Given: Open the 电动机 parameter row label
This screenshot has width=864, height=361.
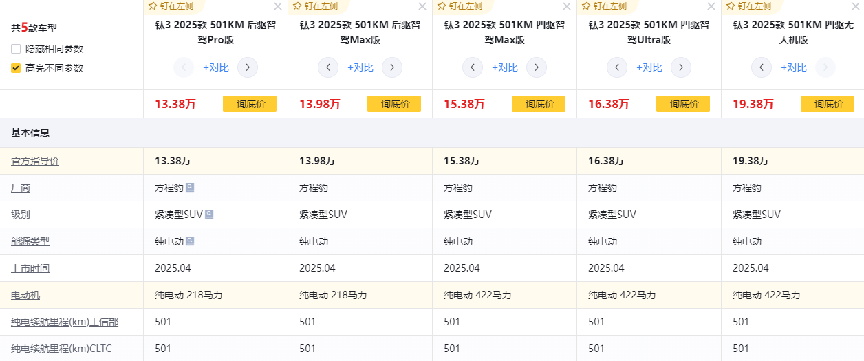Looking at the screenshot, I should [25, 295].
